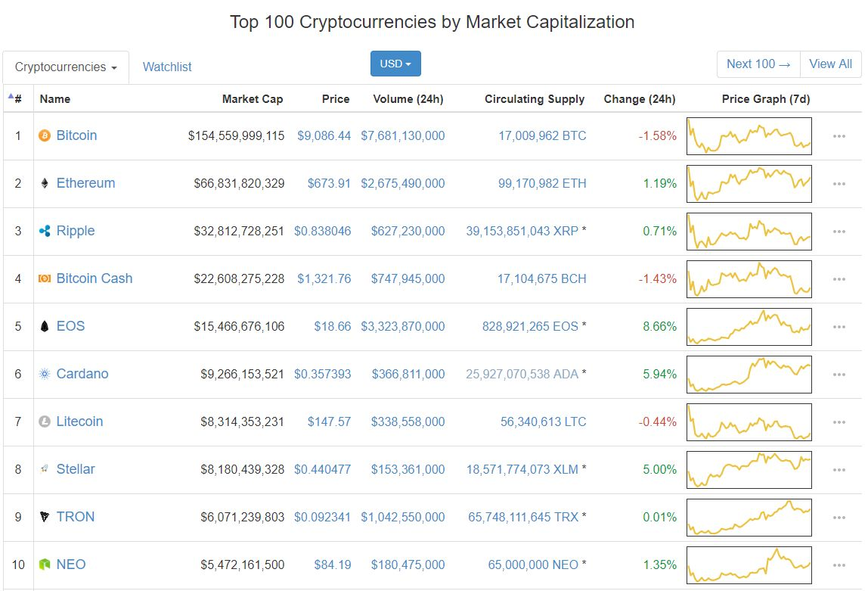This screenshot has height=591, width=868.
Task: Click the Bitcoin coin logo icon
Action: point(44,136)
